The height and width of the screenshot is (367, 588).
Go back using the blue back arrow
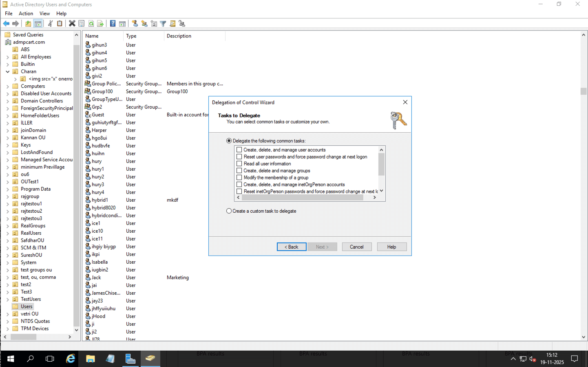click(6, 24)
